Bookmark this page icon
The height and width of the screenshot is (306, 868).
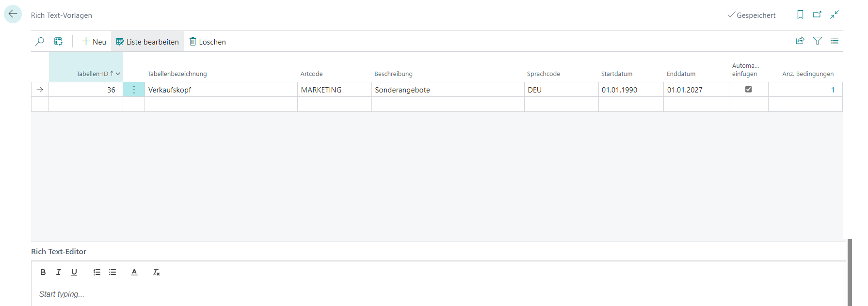800,15
